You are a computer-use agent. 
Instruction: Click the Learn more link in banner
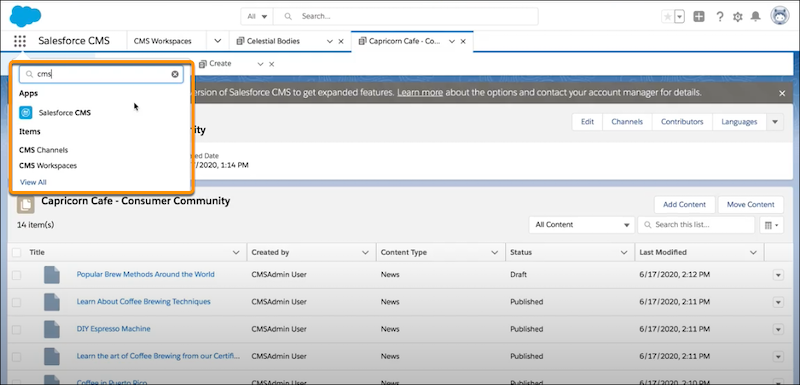click(x=420, y=93)
